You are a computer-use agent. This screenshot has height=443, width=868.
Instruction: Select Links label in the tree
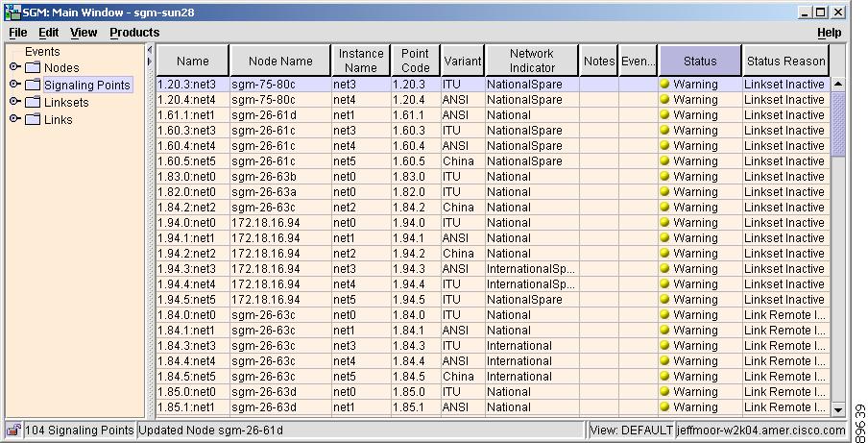pyautogui.click(x=59, y=119)
